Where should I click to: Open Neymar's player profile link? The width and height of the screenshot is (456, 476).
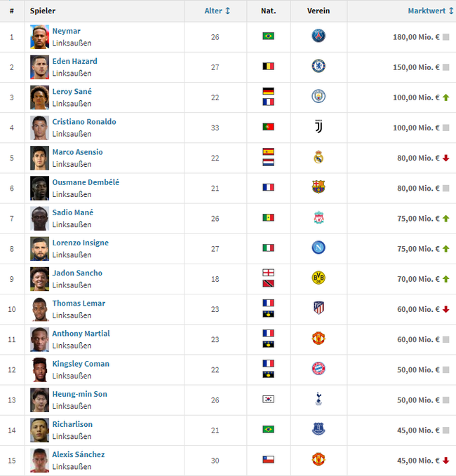click(66, 31)
